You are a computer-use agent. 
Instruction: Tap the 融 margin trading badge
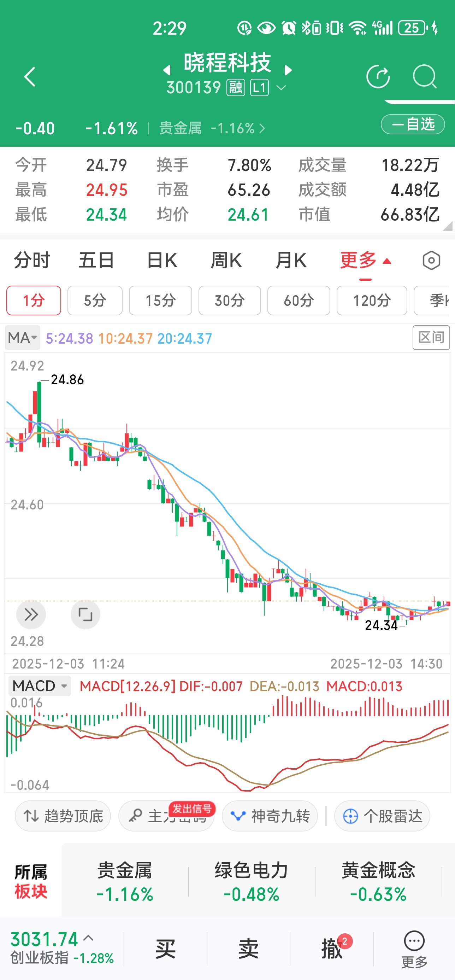236,88
